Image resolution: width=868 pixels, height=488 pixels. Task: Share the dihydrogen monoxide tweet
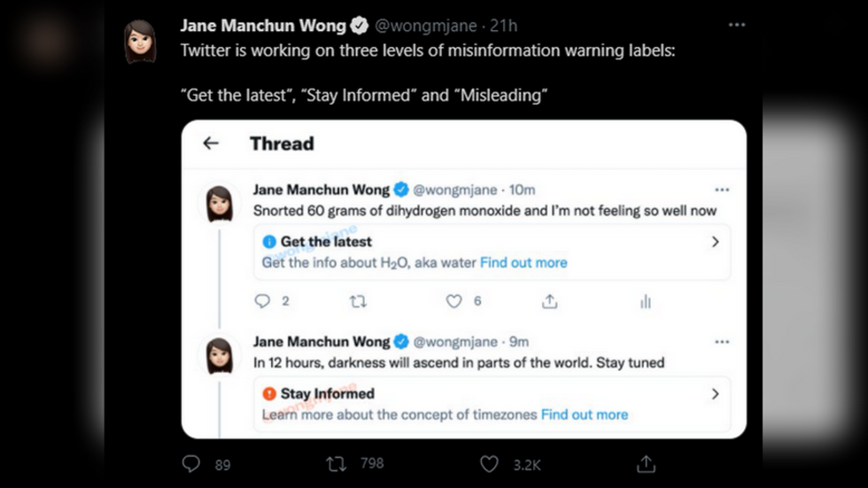click(x=549, y=301)
